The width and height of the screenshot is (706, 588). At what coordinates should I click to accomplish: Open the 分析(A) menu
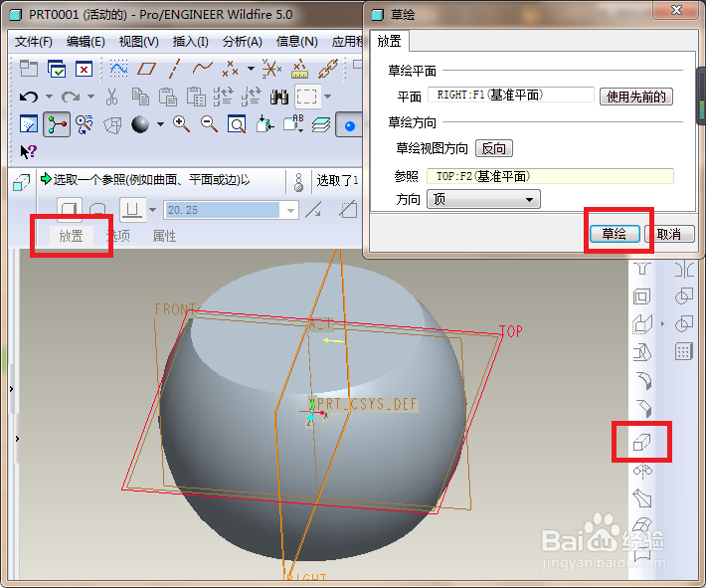[x=243, y=42]
